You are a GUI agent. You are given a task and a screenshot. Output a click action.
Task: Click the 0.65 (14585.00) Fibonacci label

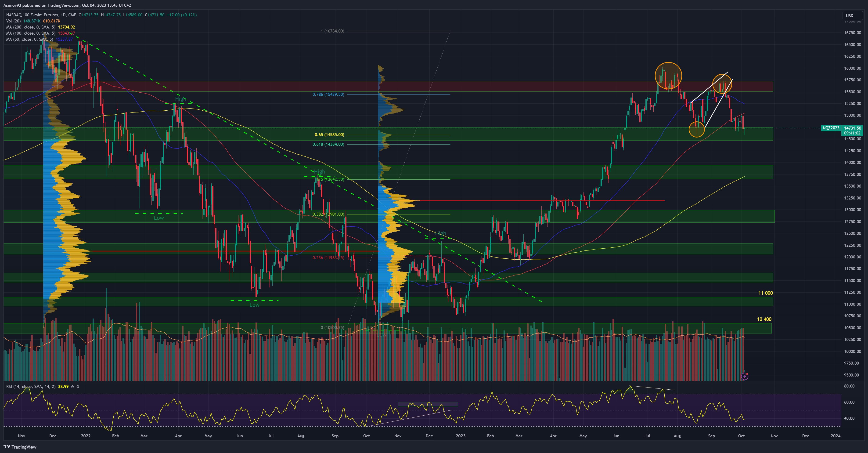click(329, 135)
